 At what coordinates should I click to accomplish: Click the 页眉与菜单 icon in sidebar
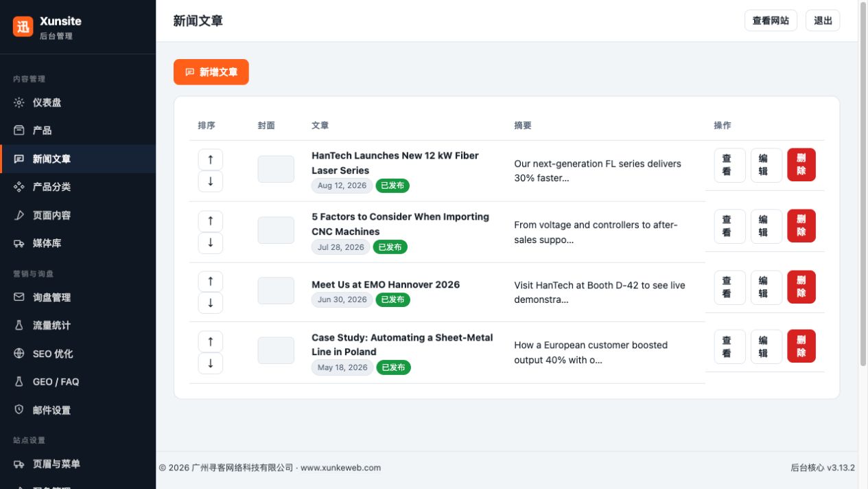(x=19, y=464)
